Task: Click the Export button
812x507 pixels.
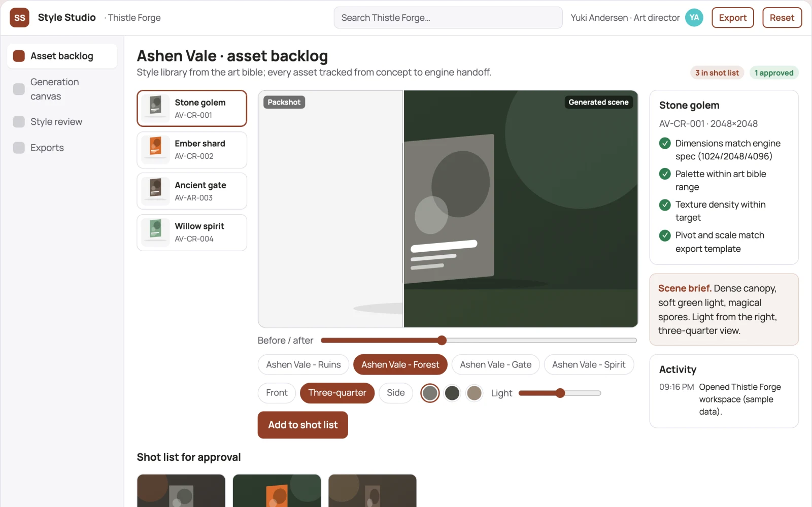Action: coord(732,18)
